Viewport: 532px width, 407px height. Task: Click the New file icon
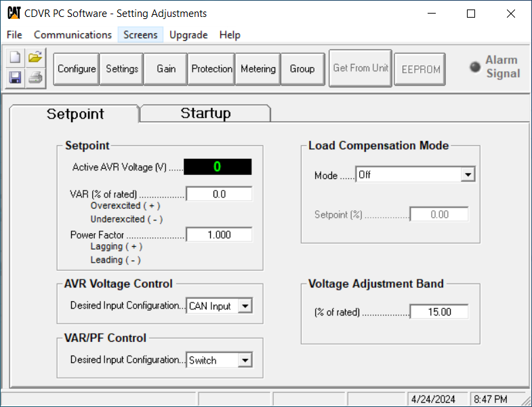15,57
